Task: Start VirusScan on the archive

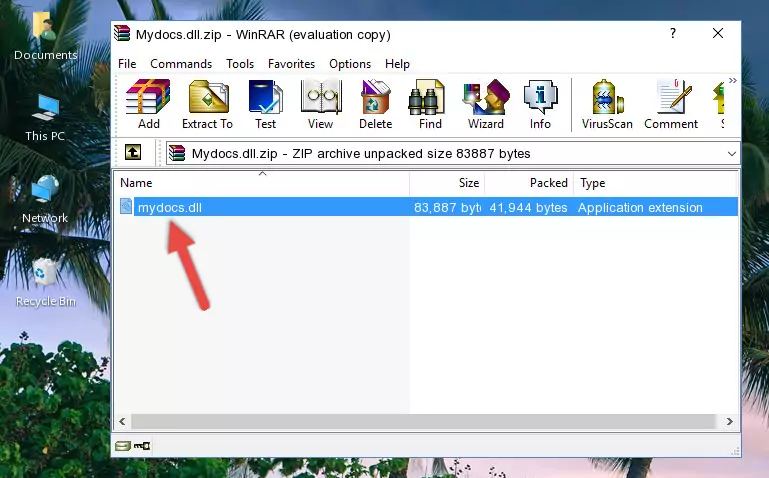Action: pos(607,104)
